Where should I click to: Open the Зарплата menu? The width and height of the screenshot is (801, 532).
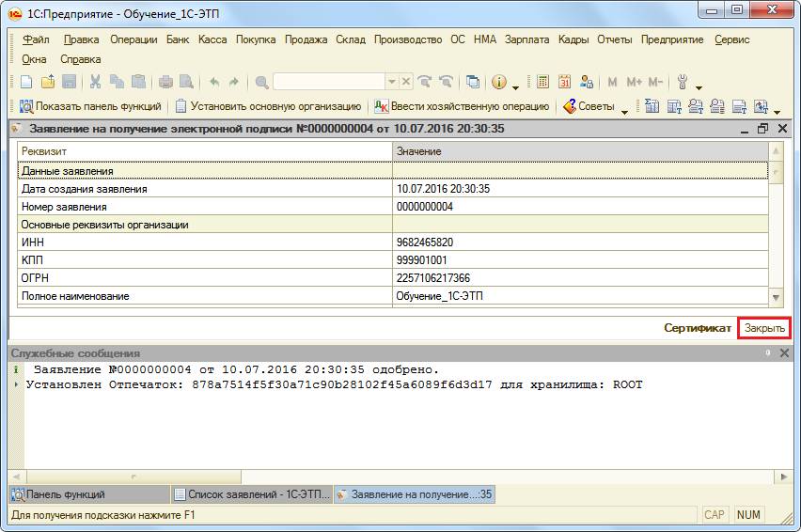(x=526, y=39)
